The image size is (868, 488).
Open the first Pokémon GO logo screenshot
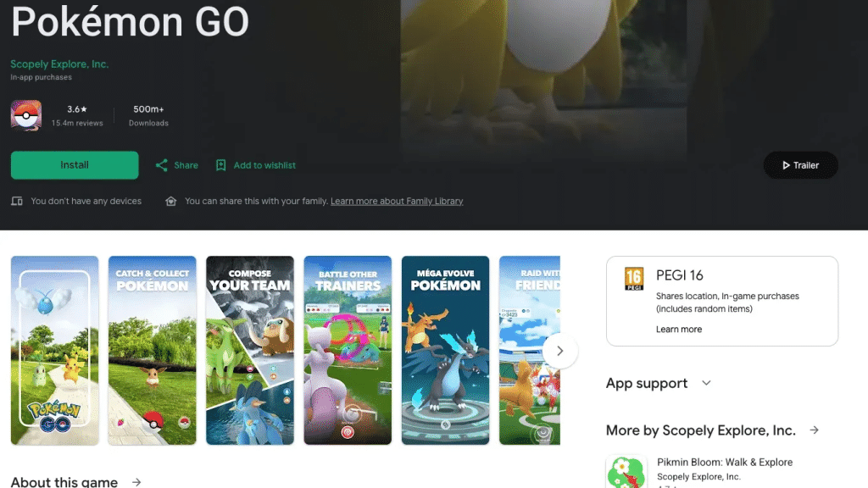(x=55, y=350)
